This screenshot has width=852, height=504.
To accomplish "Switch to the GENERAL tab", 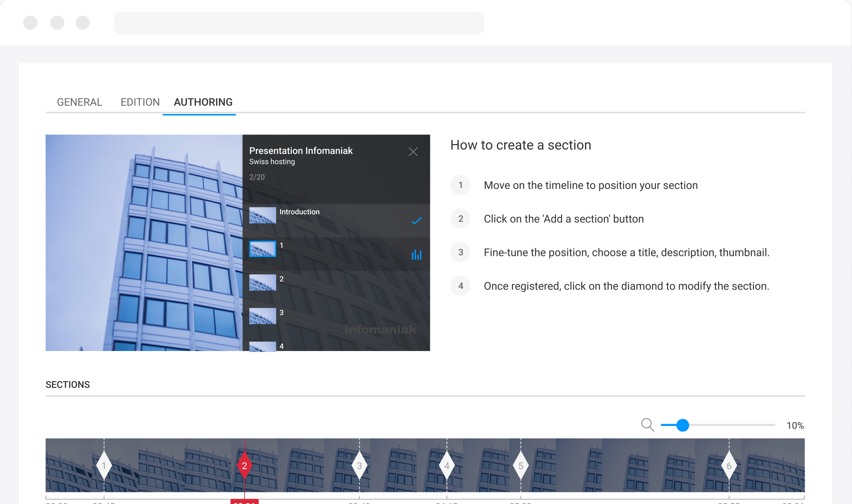I will (x=80, y=102).
